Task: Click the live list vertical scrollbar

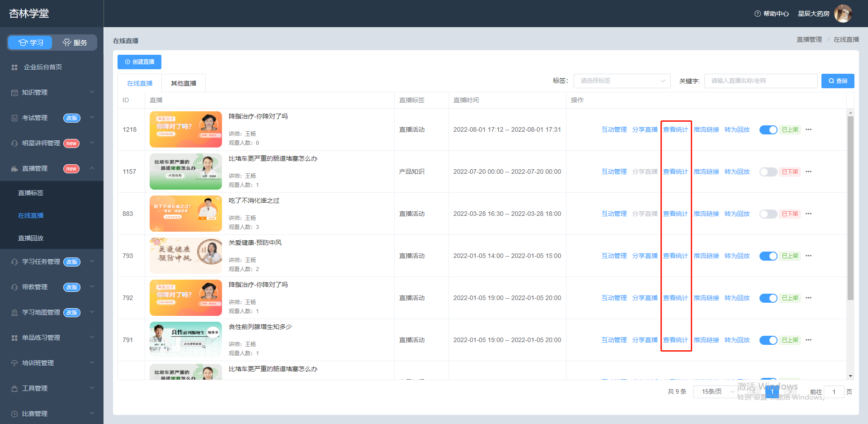Action: pyautogui.click(x=850, y=208)
